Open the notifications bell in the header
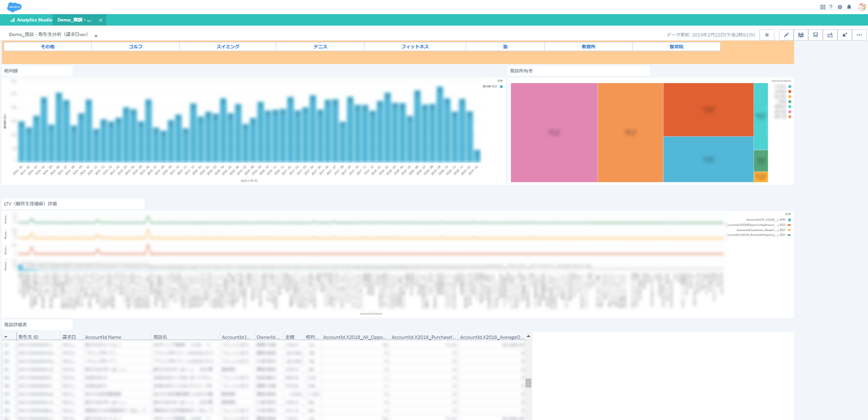 pyautogui.click(x=849, y=7)
